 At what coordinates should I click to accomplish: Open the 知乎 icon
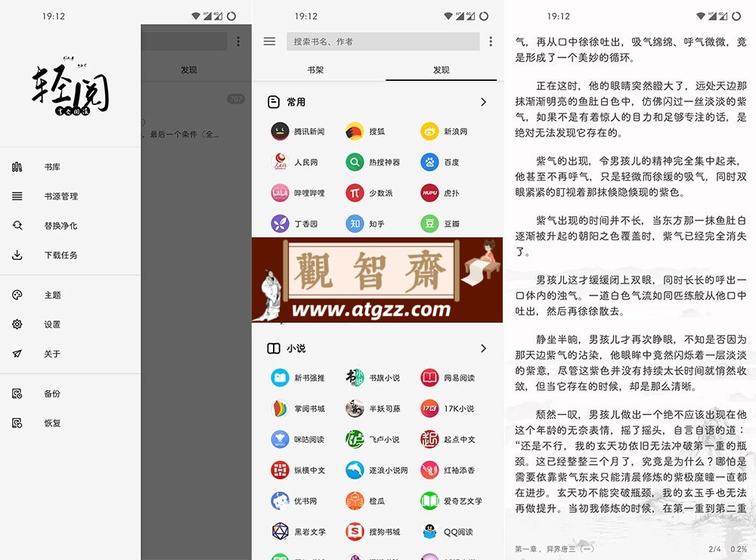coord(355,224)
